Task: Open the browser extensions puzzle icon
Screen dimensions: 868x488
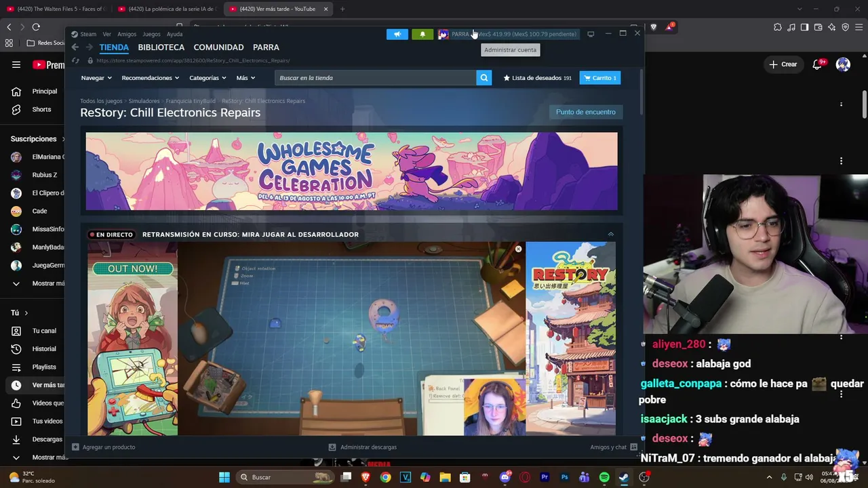Action: click(778, 27)
